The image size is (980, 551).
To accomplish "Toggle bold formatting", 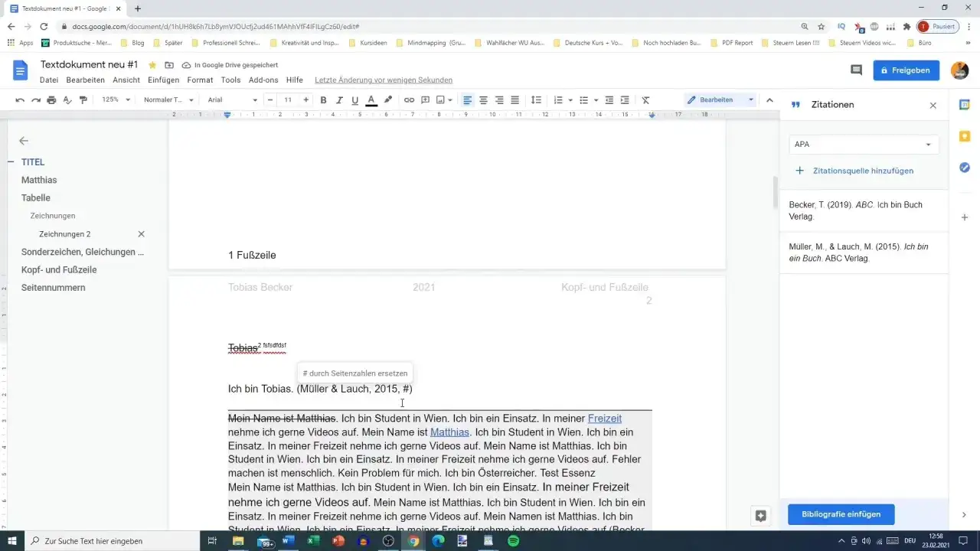I will point(323,99).
